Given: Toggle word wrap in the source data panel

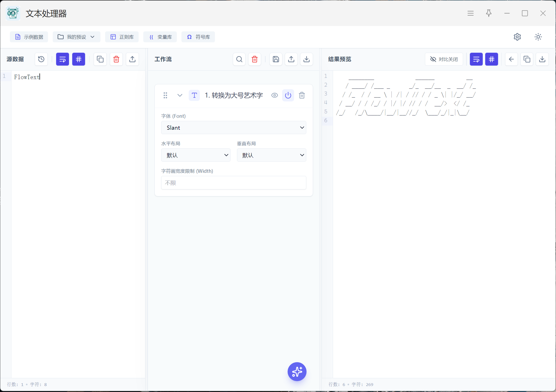Looking at the screenshot, I should [62, 59].
